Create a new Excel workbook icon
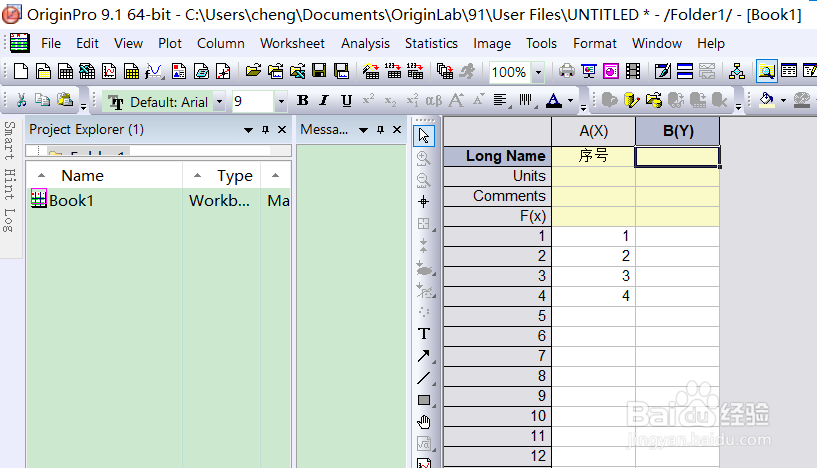Image resolution: width=817 pixels, height=468 pixels. point(87,71)
